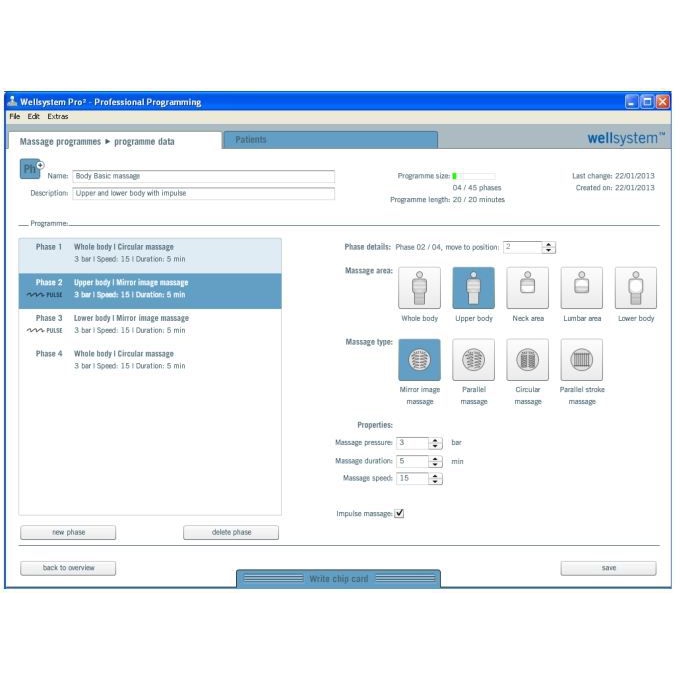Click the wellsystem logo

(x=626, y=138)
